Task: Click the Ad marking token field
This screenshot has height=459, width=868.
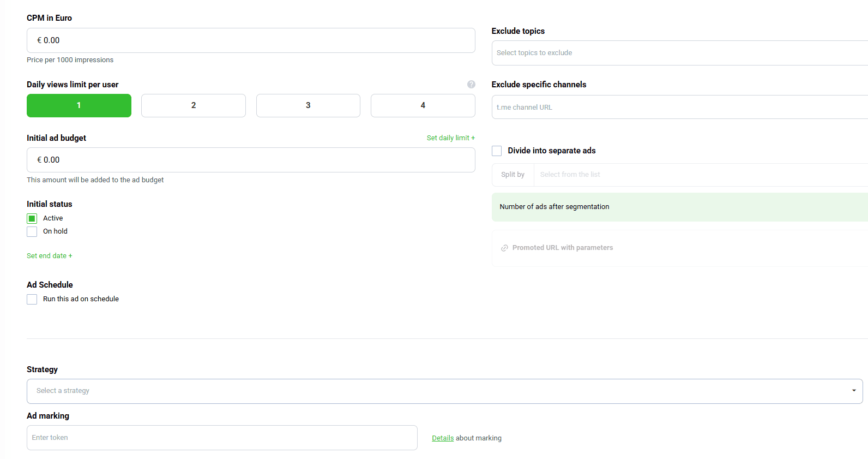Action: [222, 438]
